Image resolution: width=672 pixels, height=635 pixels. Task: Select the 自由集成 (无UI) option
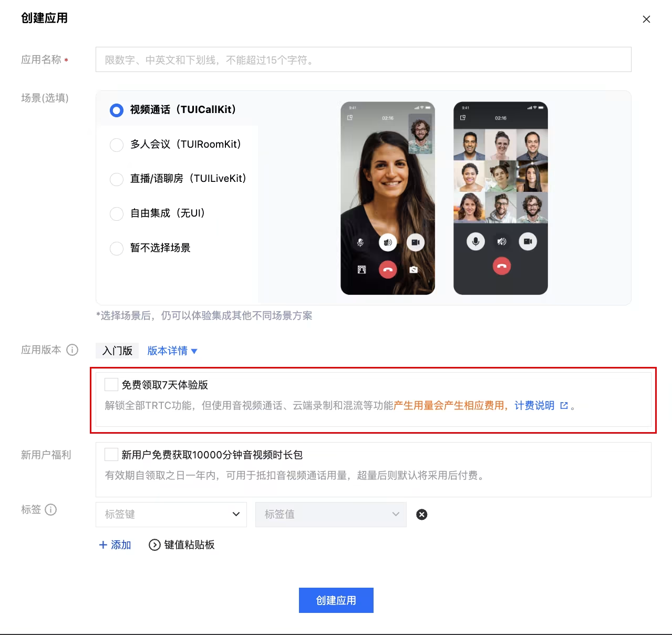[x=117, y=214]
